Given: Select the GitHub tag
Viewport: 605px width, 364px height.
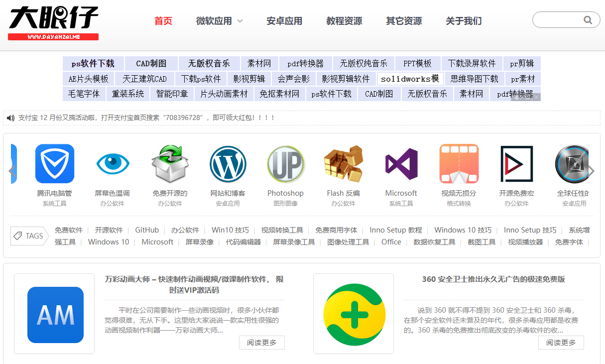Looking at the screenshot, I should [147, 230].
